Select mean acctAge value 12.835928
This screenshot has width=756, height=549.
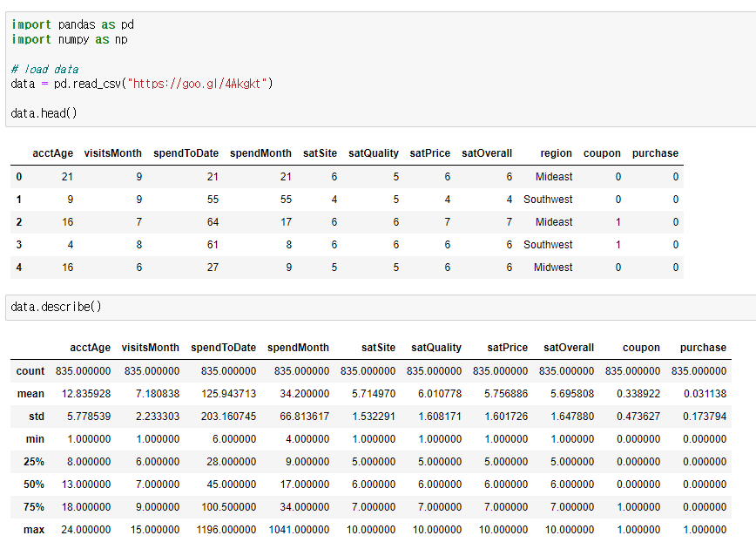(86, 394)
